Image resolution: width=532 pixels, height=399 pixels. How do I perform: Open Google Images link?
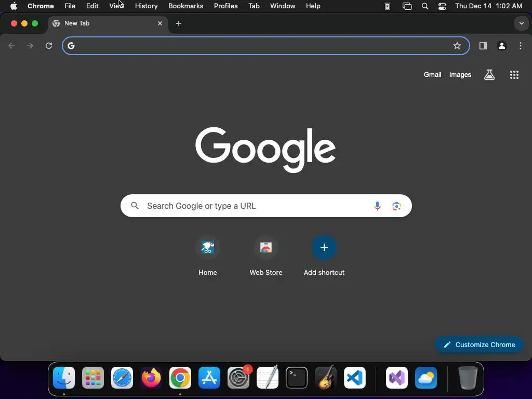point(460,75)
